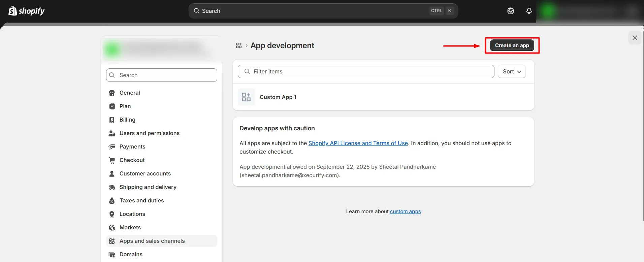Viewport: 644px width, 262px height.
Task: Click the Shopify logo
Action: point(26,11)
